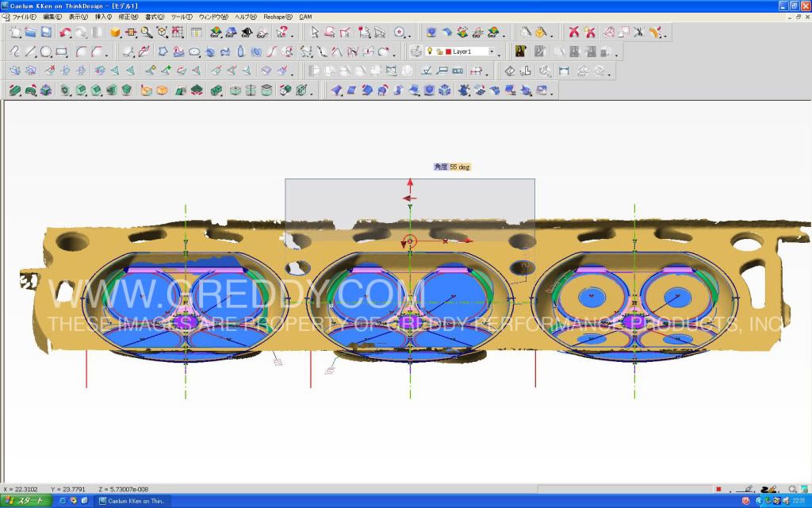812x508 pixels.
Task: Open the 挿入 (Insert) menu
Action: 104,17
